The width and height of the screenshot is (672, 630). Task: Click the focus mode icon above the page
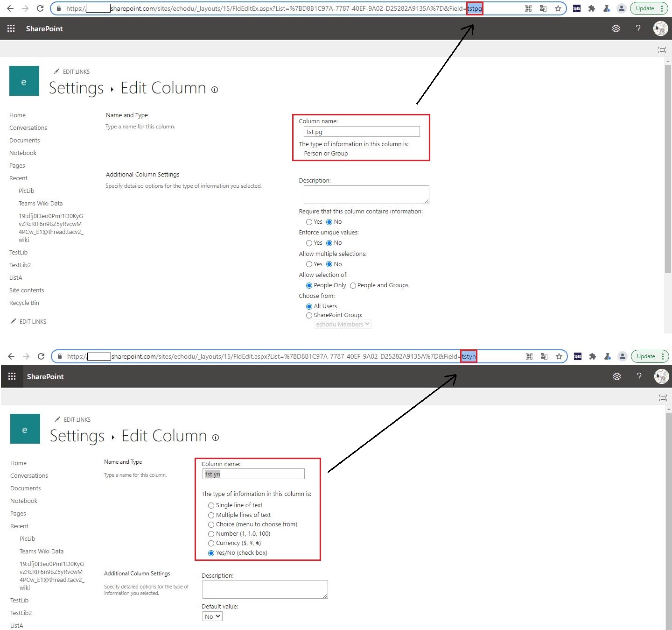tap(662, 50)
